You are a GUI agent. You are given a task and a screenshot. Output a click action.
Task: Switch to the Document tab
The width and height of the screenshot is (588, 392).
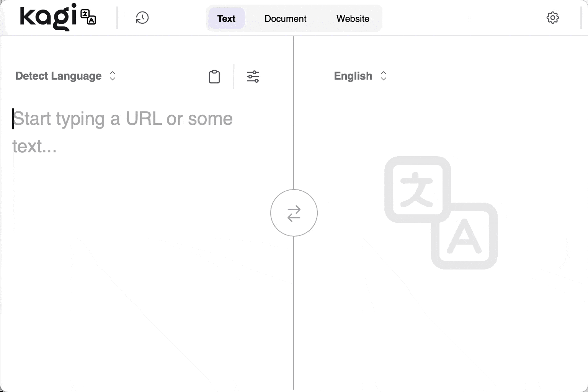(x=285, y=18)
